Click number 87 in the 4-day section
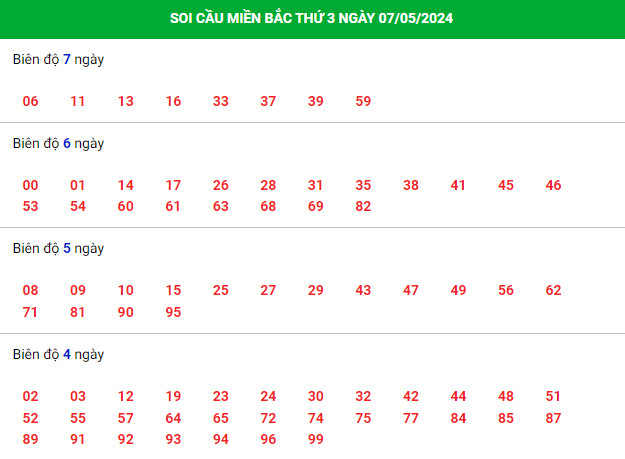The width and height of the screenshot is (625, 459). pos(553,418)
